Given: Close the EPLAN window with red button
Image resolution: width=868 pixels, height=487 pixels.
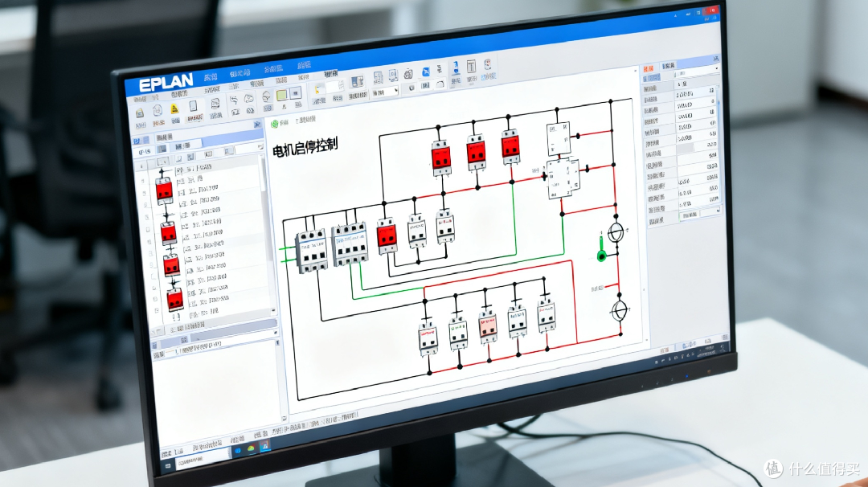Looking at the screenshot, I should point(712,10).
